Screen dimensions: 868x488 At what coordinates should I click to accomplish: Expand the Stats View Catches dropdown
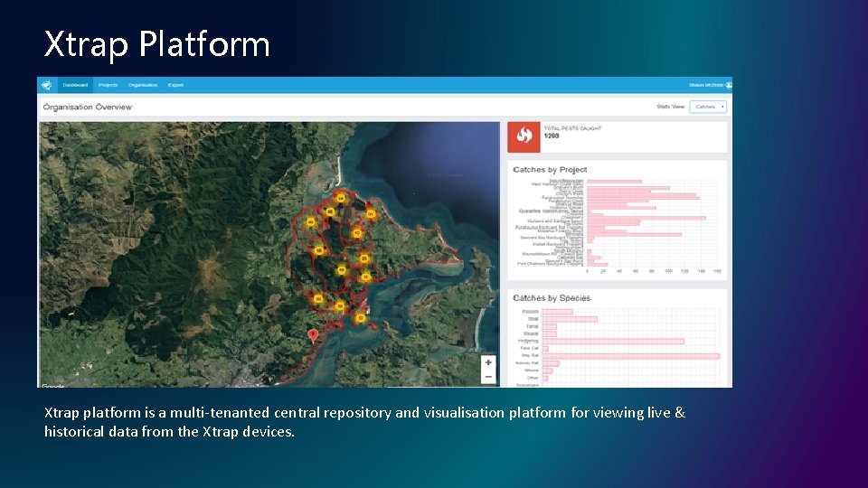point(708,107)
